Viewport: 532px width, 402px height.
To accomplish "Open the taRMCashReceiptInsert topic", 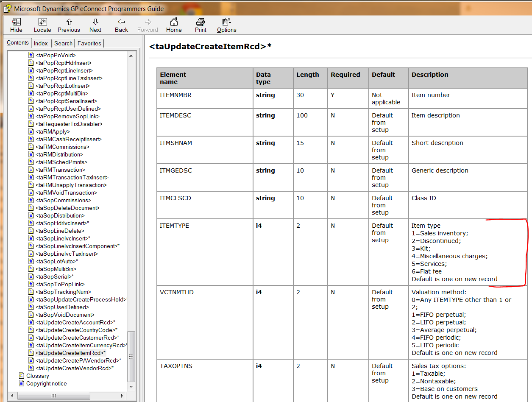I will pyautogui.click(x=69, y=139).
